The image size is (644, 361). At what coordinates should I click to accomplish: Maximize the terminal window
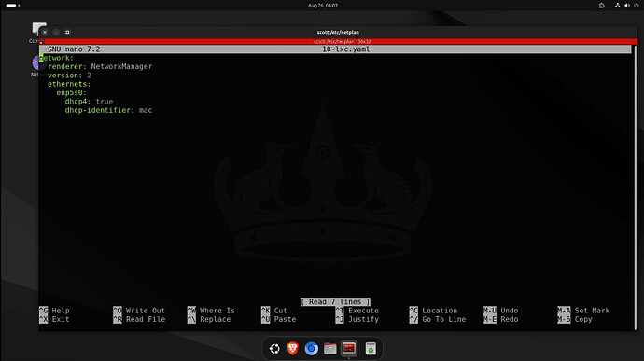click(67, 32)
